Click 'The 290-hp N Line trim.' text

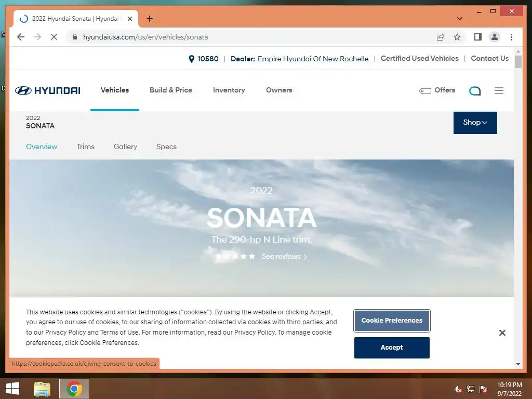pyautogui.click(x=262, y=240)
